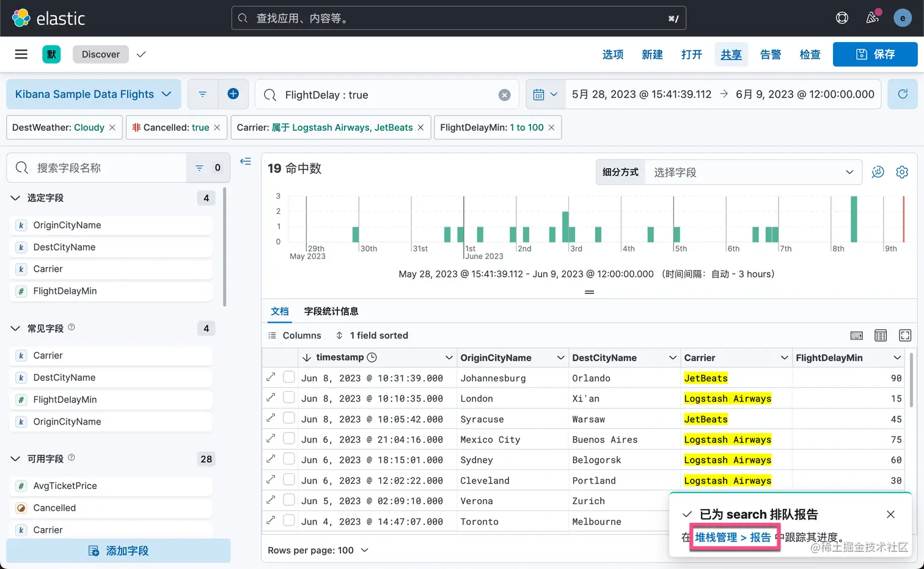924x569 pixels.
Task: Add a new filter with plus icon
Action: point(233,94)
